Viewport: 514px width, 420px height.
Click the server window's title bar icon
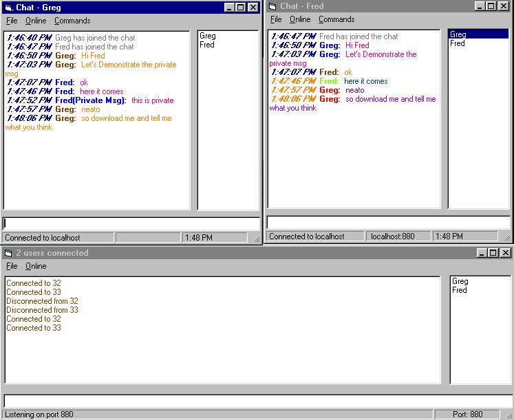pos(8,253)
